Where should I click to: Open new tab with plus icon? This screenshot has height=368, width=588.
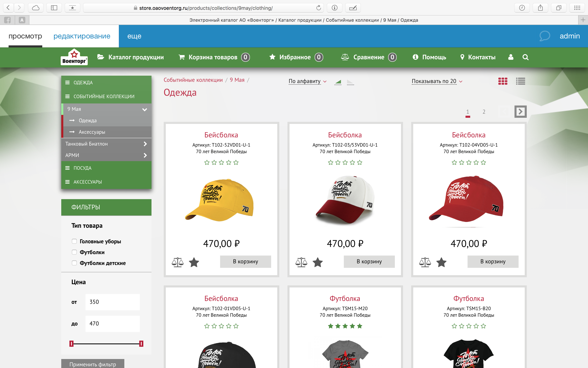(583, 20)
